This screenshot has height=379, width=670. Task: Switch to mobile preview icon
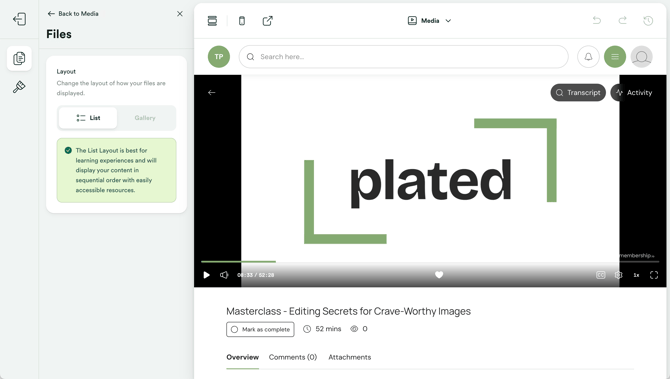pyautogui.click(x=242, y=21)
